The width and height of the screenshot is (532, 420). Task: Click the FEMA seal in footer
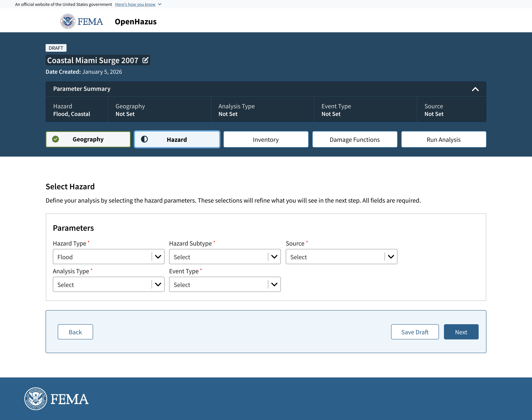click(36, 399)
